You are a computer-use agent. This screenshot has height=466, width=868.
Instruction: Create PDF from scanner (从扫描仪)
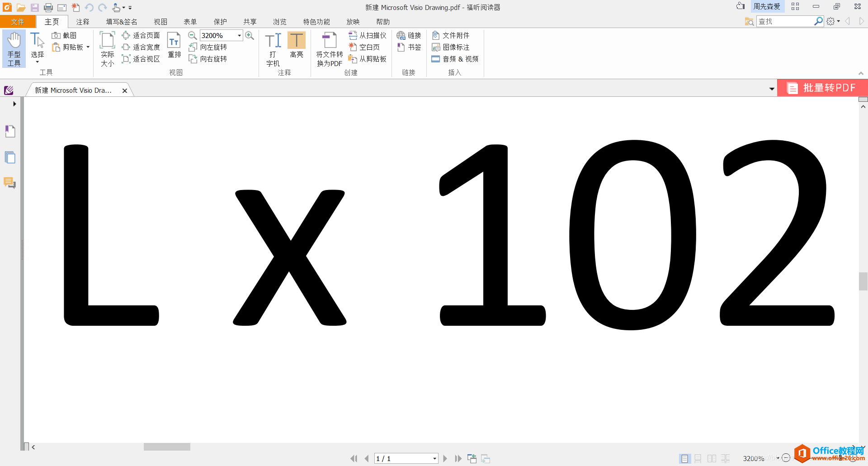click(x=368, y=35)
